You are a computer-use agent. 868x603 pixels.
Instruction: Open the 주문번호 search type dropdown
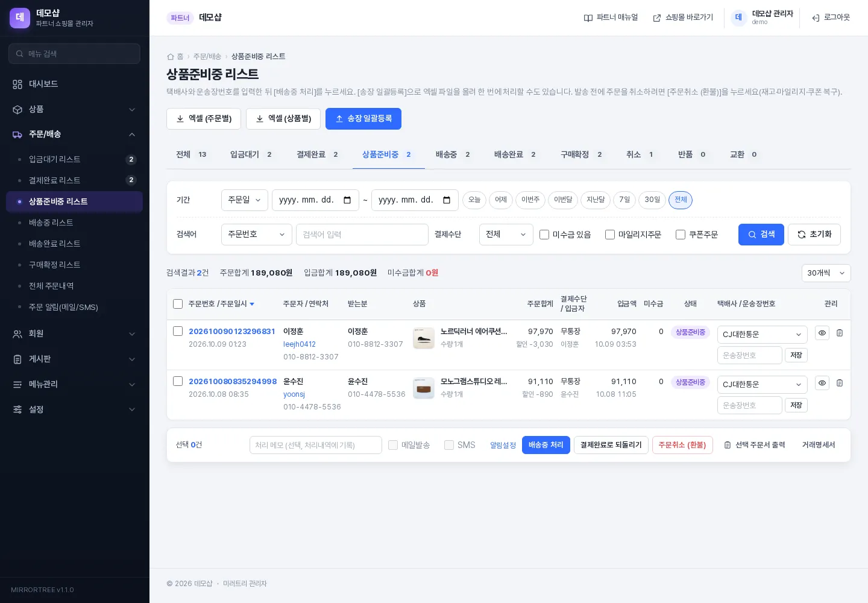(257, 235)
